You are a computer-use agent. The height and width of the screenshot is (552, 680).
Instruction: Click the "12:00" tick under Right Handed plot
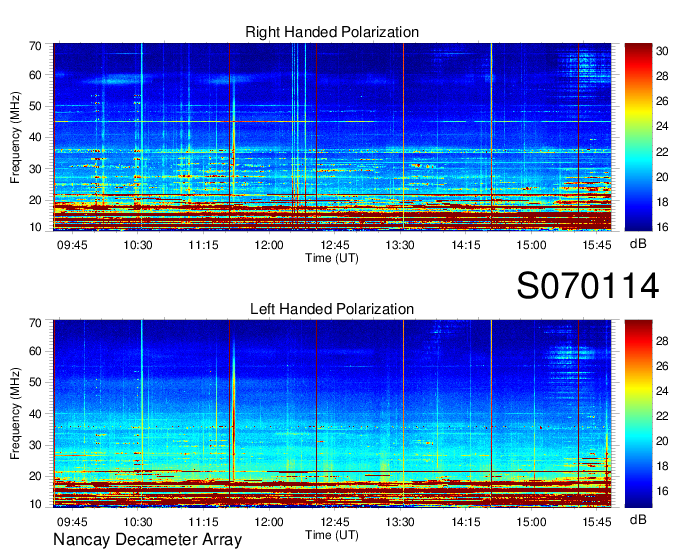click(x=269, y=245)
